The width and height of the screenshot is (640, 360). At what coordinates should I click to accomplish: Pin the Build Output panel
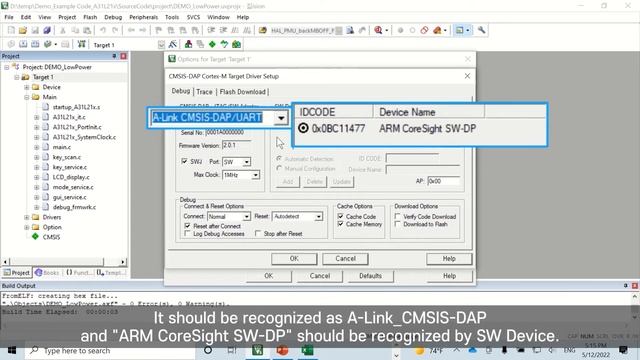click(x=626, y=286)
